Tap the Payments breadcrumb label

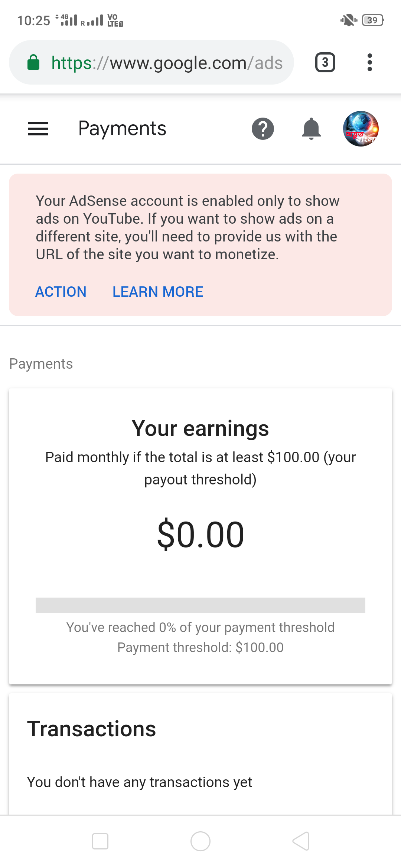tap(41, 364)
